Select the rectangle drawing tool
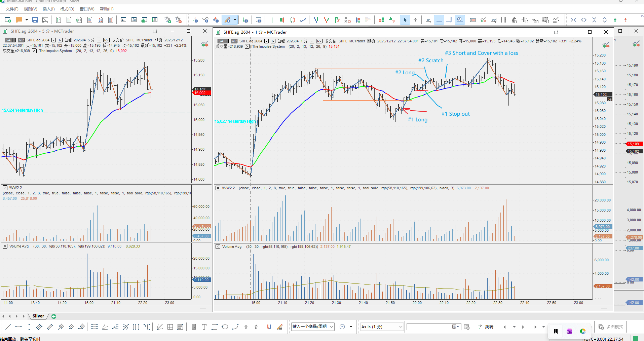This screenshot has height=341, width=644. [214, 327]
